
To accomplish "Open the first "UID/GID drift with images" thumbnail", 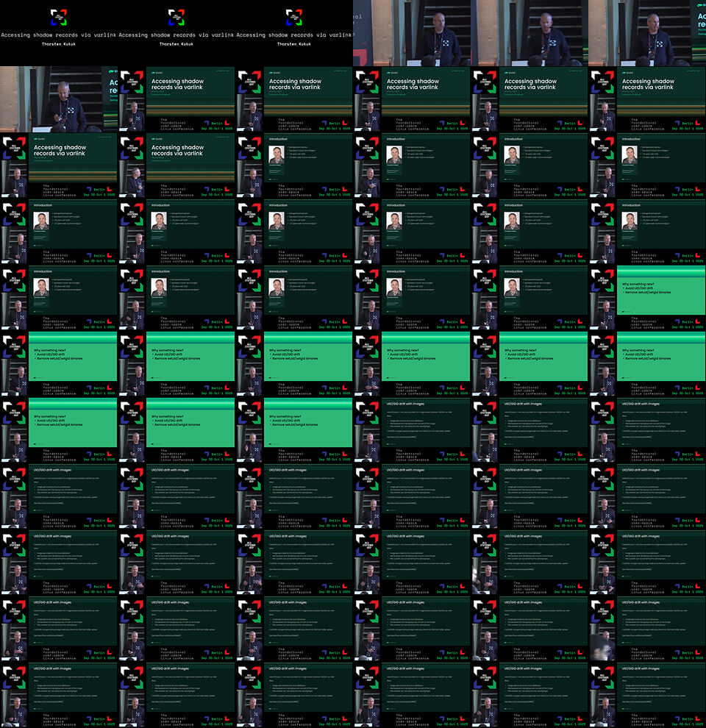I will click(412, 430).
